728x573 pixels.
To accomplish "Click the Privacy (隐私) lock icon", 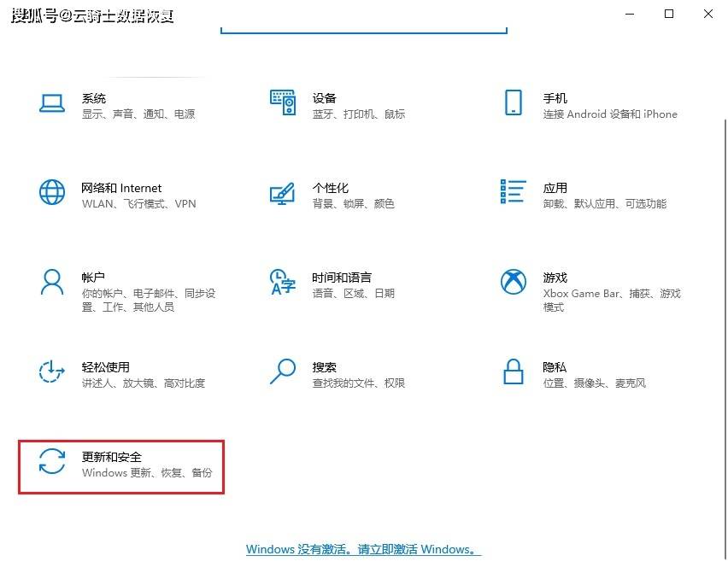I will (x=513, y=371).
